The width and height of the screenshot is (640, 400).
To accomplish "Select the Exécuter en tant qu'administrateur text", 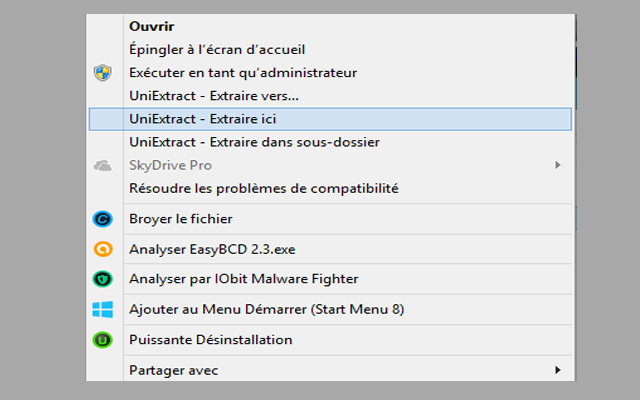I will [x=243, y=72].
